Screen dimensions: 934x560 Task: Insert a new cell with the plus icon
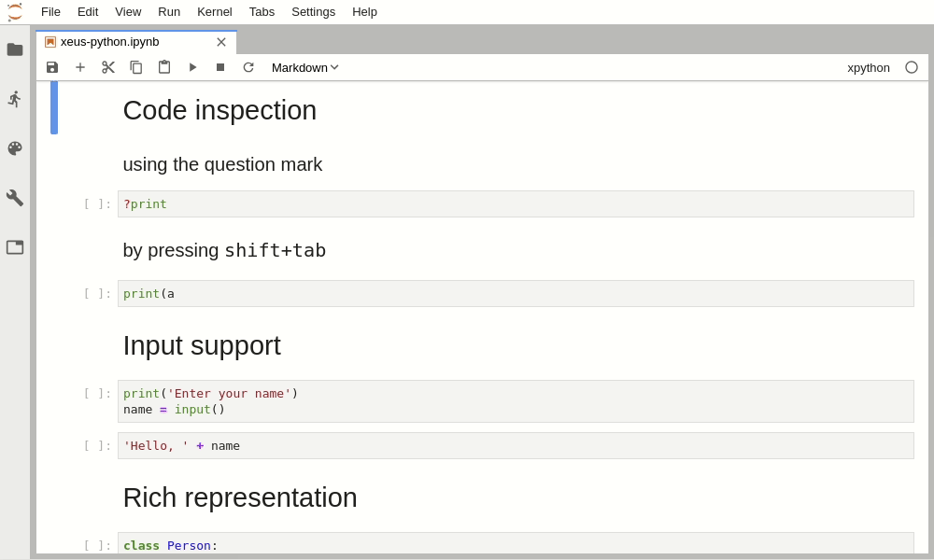click(80, 67)
